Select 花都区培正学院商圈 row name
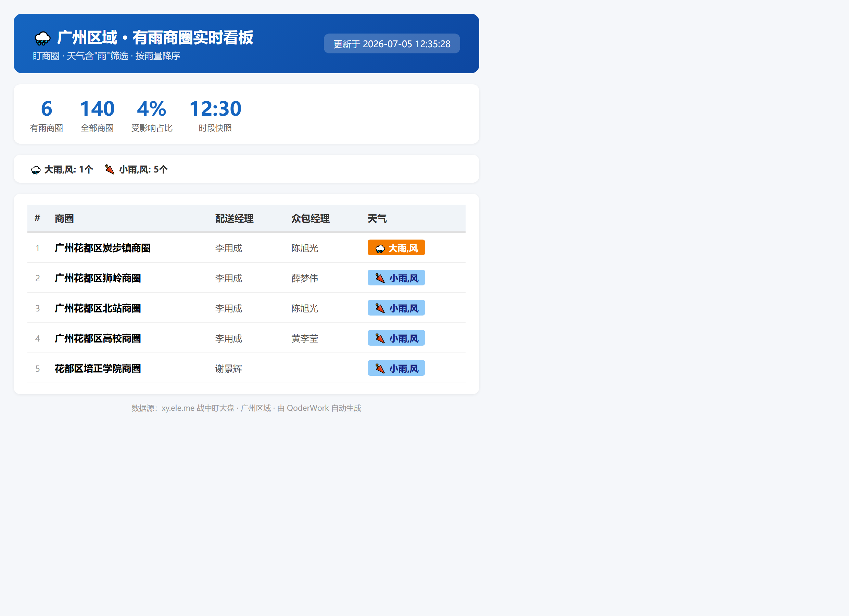Screen dimensions: 849x616 [98, 369]
